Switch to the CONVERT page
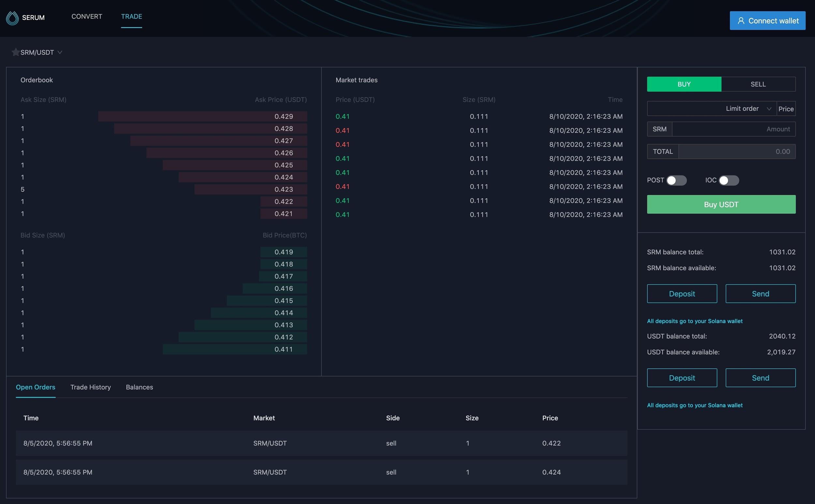This screenshot has width=815, height=504. point(87,16)
